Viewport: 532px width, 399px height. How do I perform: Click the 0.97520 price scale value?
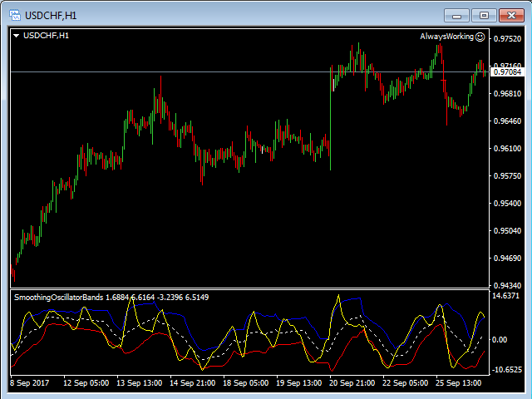507,39
